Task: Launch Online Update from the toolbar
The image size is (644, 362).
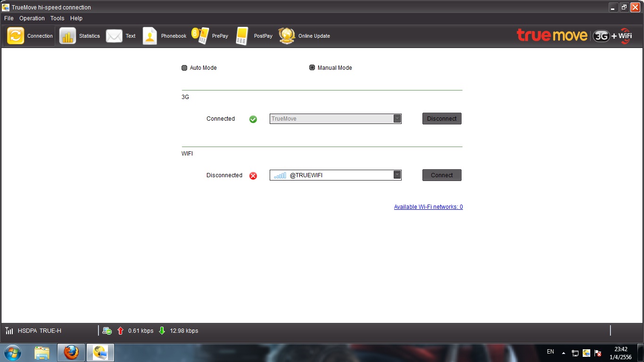Action: coord(304,36)
